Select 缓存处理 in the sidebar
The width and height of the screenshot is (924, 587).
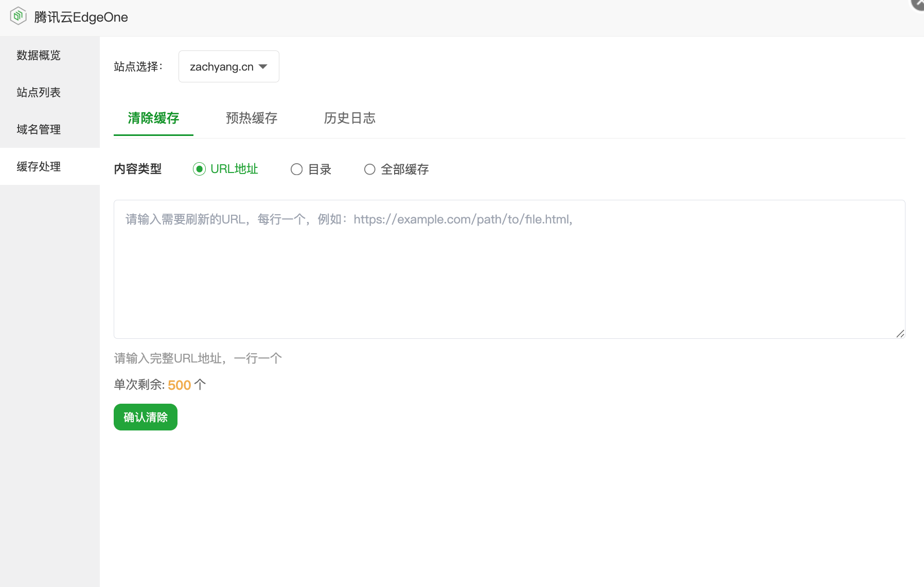(x=39, y=166)
